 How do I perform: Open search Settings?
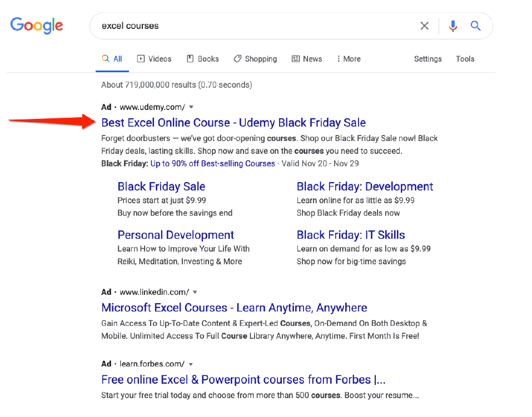click(x=428, y=59)
